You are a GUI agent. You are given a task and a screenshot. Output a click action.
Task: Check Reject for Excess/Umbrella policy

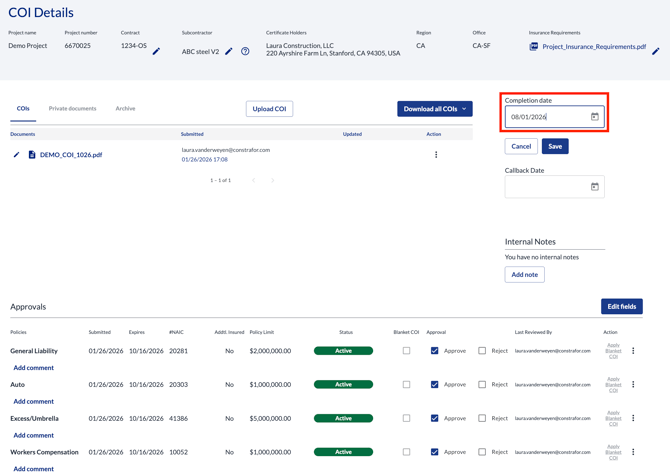coord(482,418)
